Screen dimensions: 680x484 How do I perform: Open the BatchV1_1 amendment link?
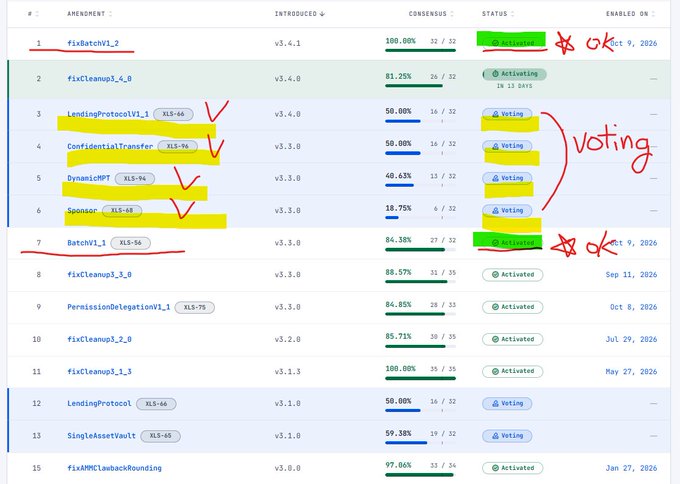(x=86, y=243)
